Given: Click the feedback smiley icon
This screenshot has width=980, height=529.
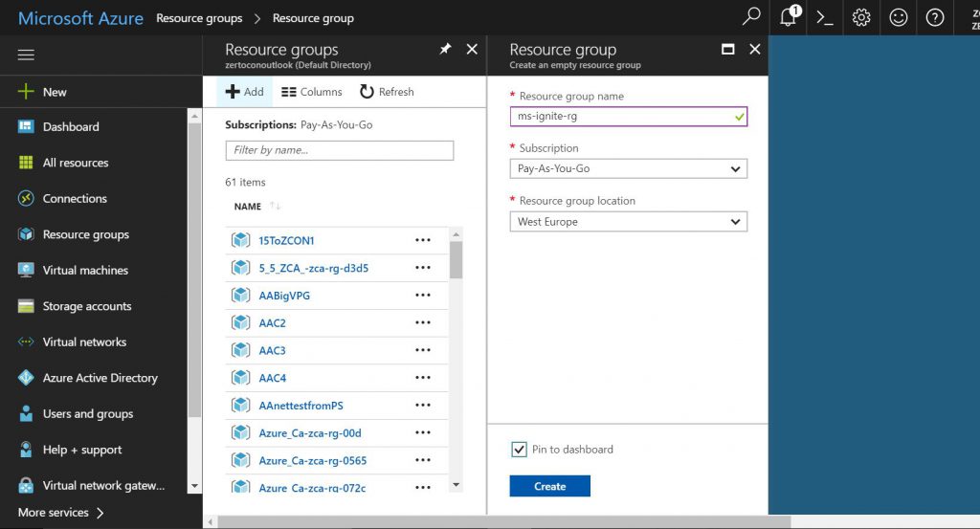Looking at the screenshot, I should [x=898, y=17].
